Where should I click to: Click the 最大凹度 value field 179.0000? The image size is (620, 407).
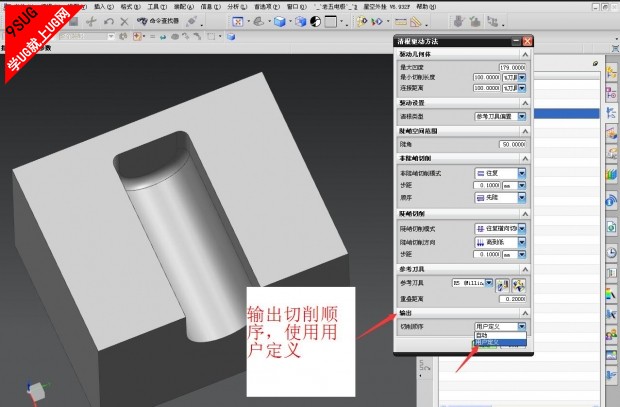pos(512,67)
